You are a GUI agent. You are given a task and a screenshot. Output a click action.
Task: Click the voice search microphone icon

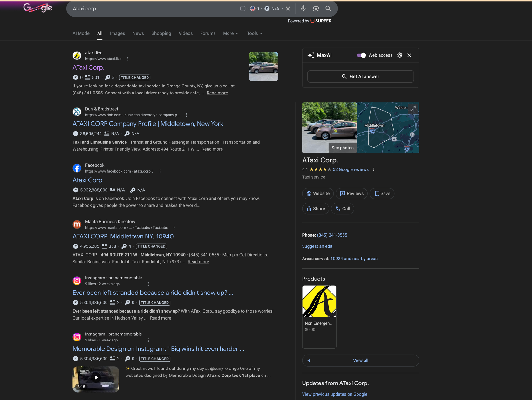[x=303, y=9]
